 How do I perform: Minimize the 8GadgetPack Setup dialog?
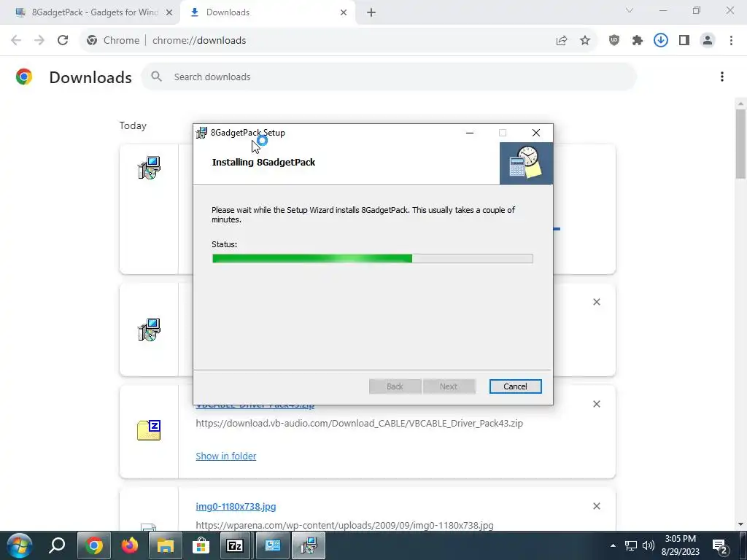coord(470,133)
